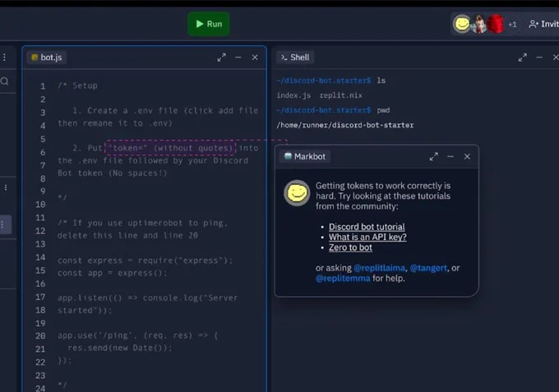Select the middle collaborator avatar photo
559x392 pixels.
(x=479, y=24)
